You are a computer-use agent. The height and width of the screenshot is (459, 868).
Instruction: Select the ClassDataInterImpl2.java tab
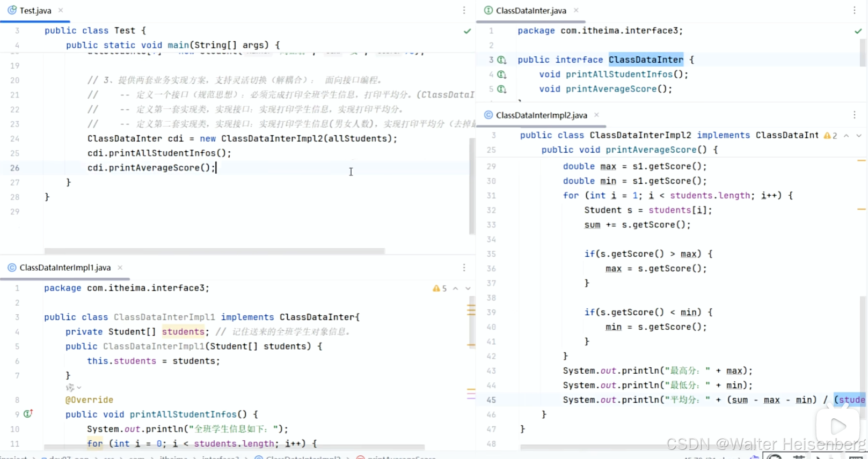[x=536, y=115]
